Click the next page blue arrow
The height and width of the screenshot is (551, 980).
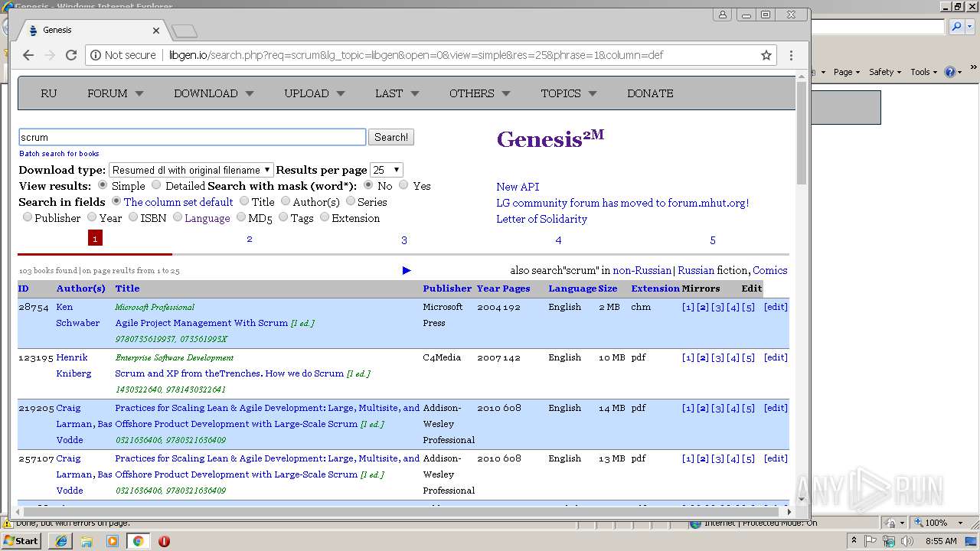407,270
